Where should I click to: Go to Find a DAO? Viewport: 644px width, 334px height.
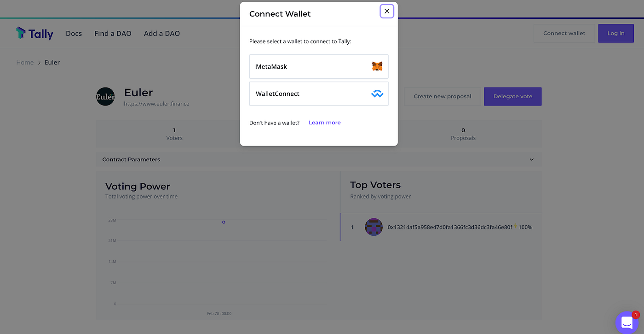pyautogui.click(x=113, y=34)
